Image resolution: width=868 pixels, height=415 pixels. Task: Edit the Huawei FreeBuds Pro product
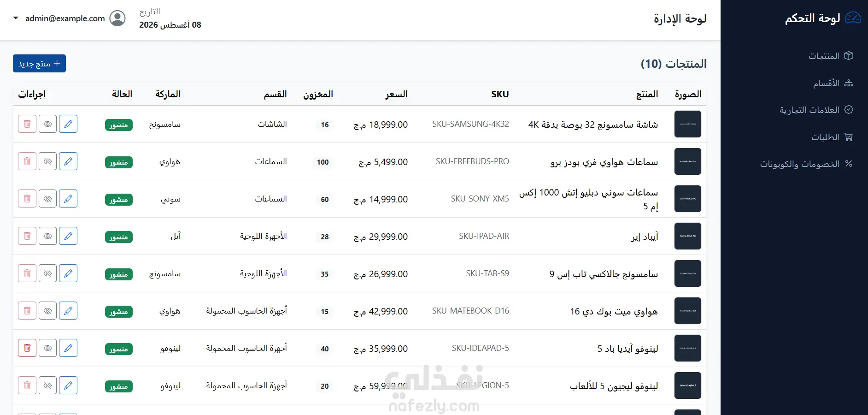coord(68,161)
